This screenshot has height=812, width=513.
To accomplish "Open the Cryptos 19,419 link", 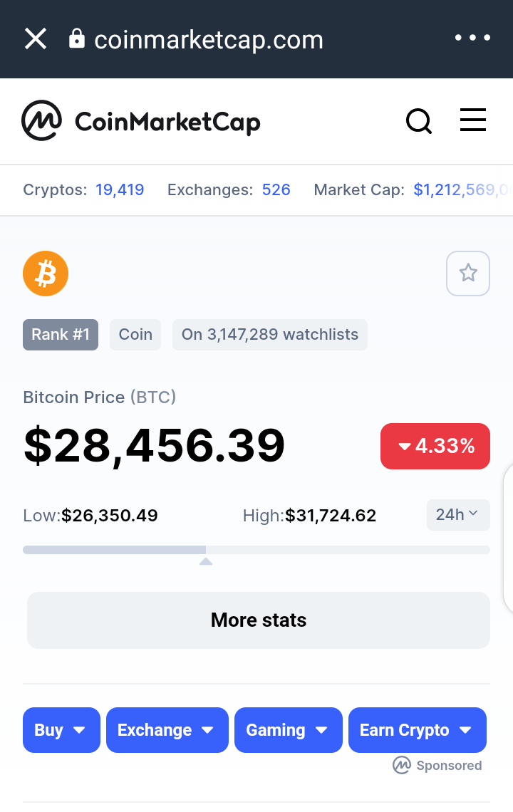I will 120,190.
